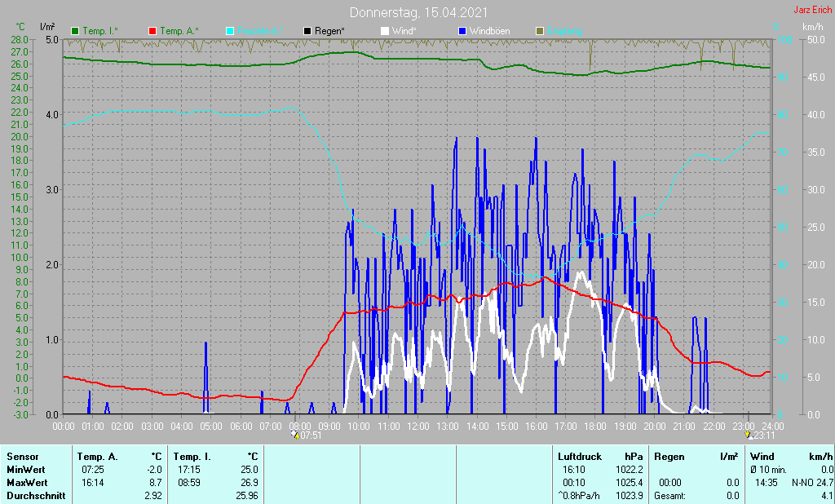Click the 'Gesamt:' rain total label
Screen dimensions: 835x504
point(670,496)
